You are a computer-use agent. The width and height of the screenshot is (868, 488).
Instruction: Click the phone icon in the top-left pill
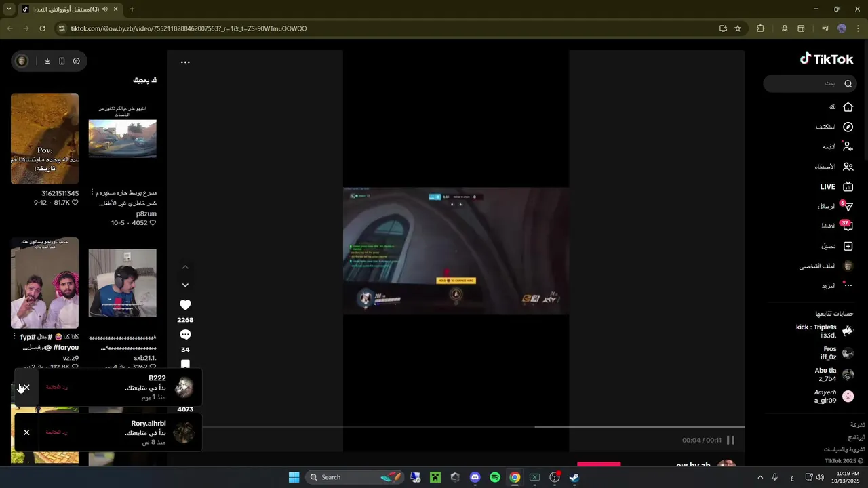pos(62,61)
